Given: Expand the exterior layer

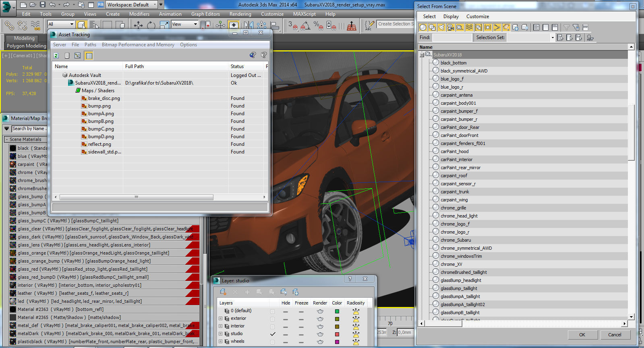Looking at the screenshot, I should click(x=220, y=319).
